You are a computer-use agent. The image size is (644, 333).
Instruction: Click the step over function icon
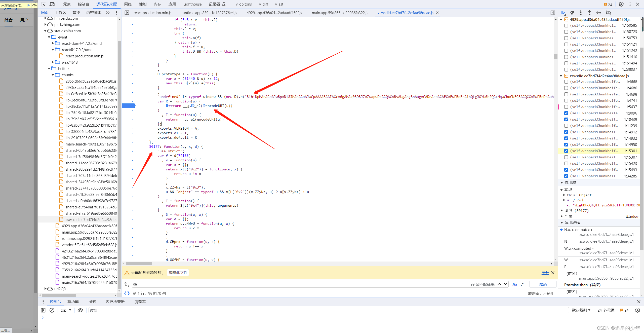572,13
